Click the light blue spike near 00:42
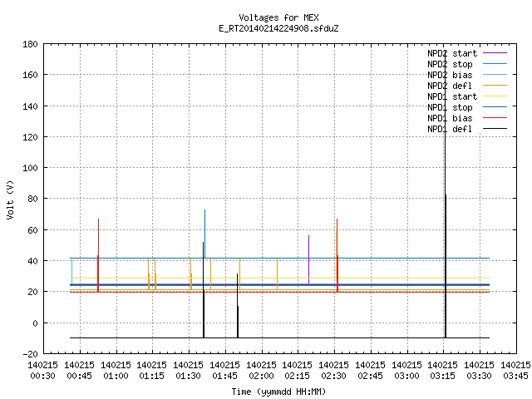Viewport: 532px width, 399px height. (x=71, y=272)
